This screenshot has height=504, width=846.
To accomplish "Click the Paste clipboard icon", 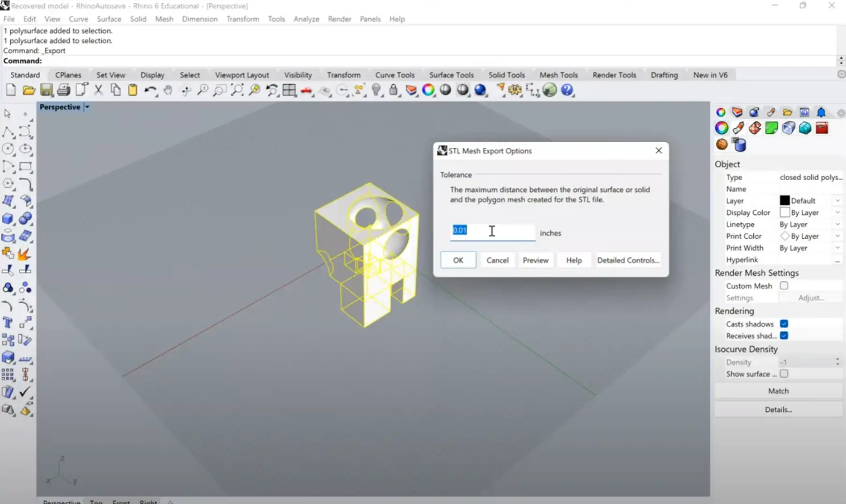I will [133, 90].
